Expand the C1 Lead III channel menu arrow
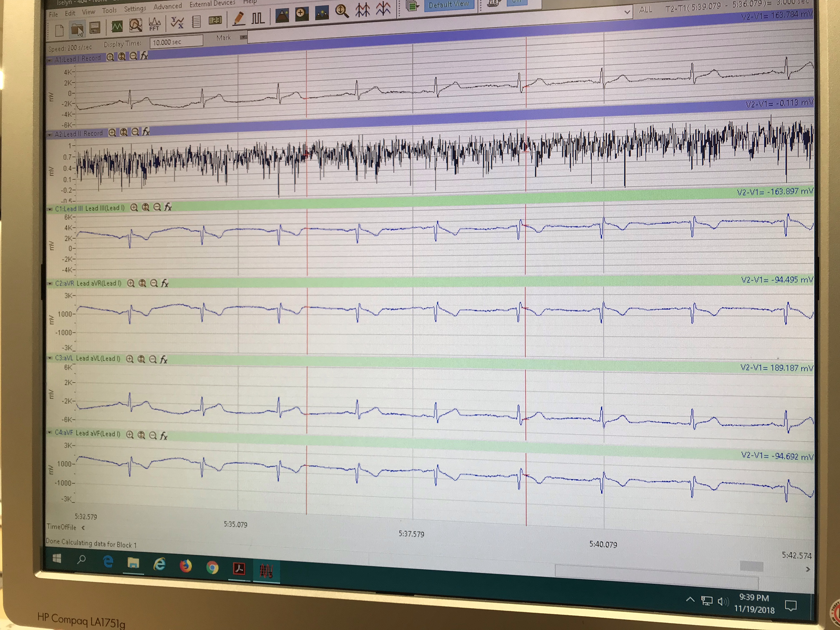This screenshot has height=630, width=840. click(x=50, y=209)
